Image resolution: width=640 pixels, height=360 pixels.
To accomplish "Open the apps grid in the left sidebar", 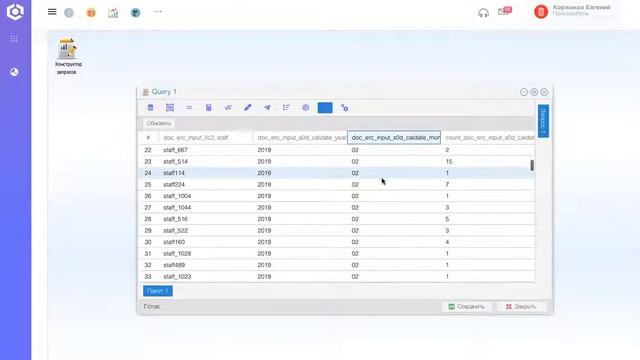I will [x=14, y=39].
